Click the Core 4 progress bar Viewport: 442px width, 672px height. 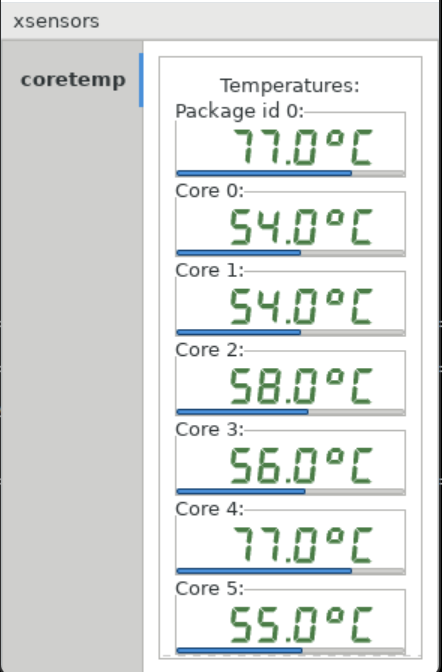click(290, 571)
